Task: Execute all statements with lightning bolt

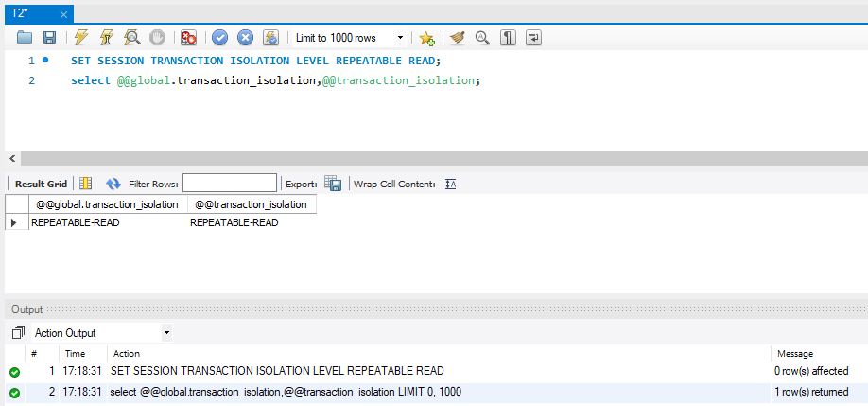Action: click(x=80, y=38)
